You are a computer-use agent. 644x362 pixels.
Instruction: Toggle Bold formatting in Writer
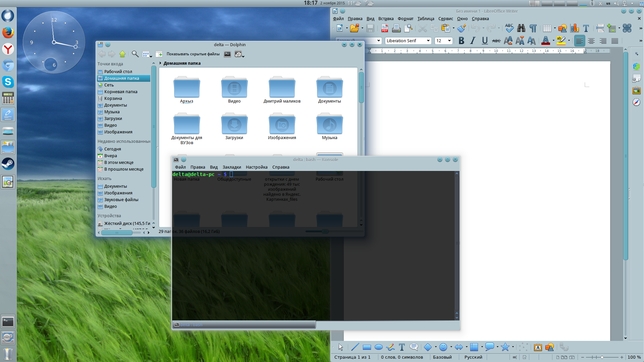point(461,41)
